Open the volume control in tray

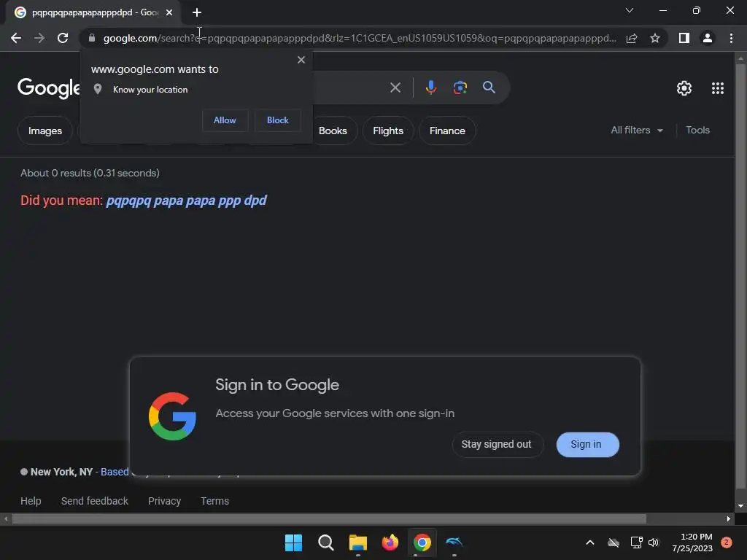coord(654,542)
